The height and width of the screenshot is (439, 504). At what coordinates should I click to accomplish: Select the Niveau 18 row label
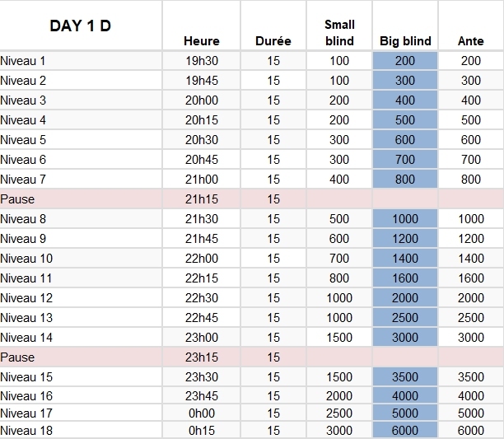pos(26,431)
